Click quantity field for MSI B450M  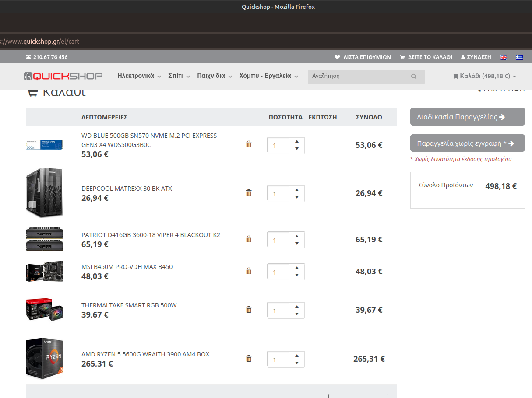[278, 272]
